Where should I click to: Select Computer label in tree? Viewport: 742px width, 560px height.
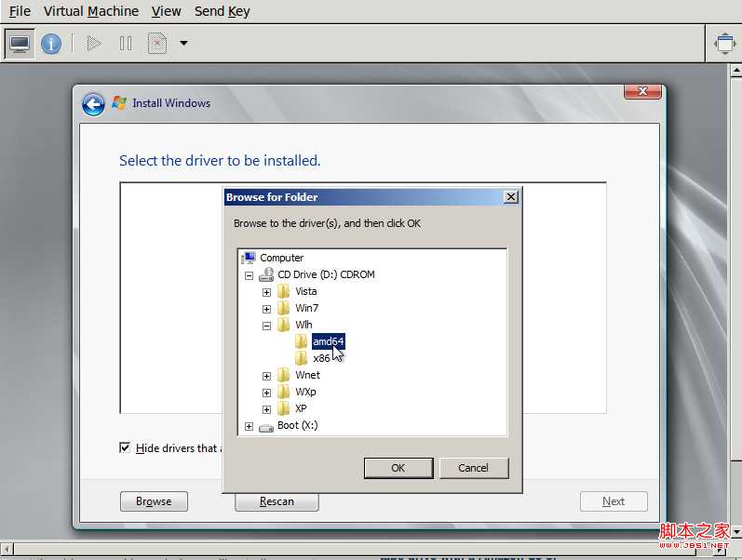(281, 258)
